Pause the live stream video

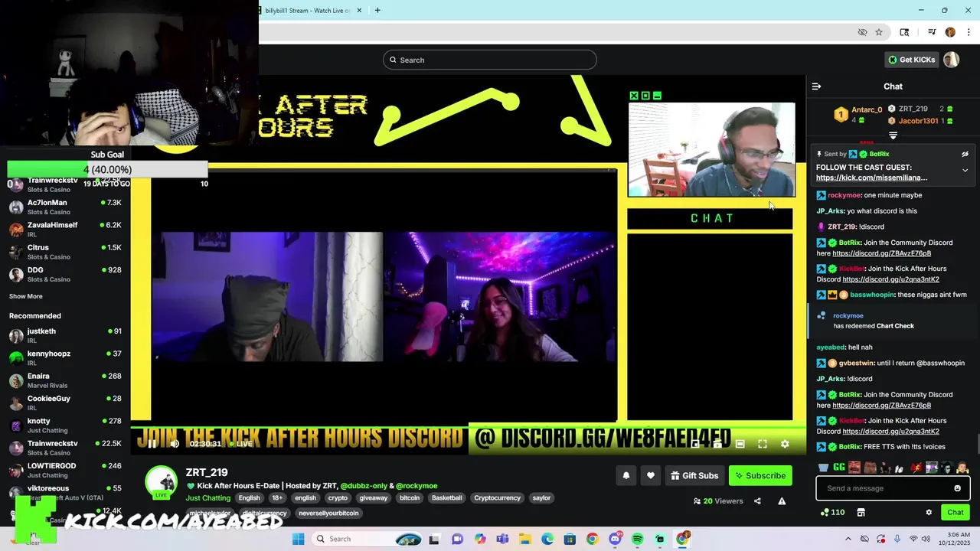coord(152,444)
